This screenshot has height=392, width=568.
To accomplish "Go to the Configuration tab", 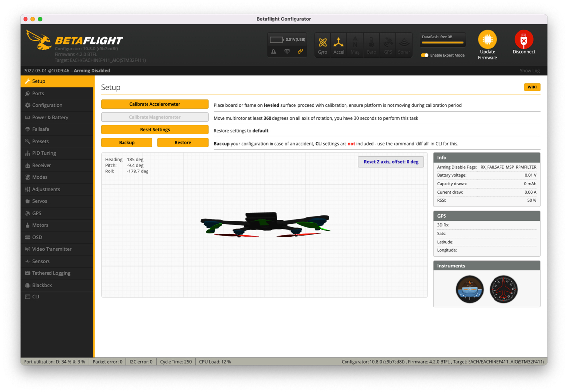I will pos(57,105).
